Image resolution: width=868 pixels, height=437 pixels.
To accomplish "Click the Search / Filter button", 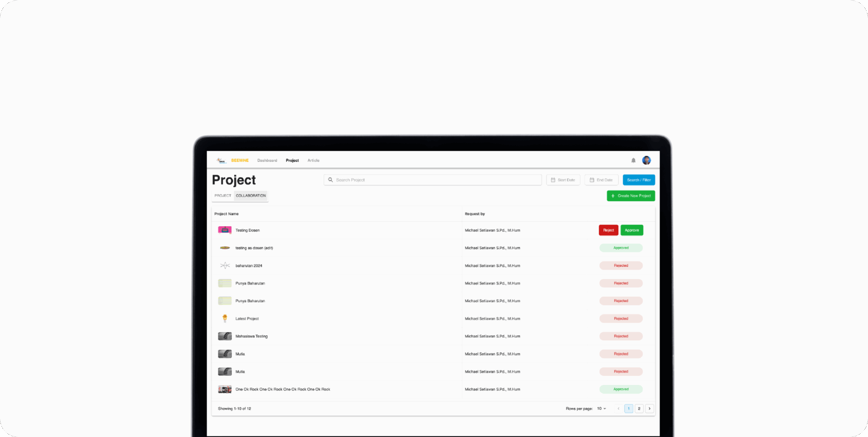I will 639,180.
